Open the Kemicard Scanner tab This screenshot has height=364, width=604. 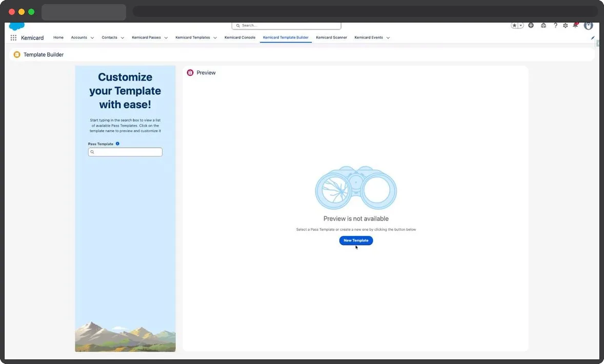[x=331, y=37]
